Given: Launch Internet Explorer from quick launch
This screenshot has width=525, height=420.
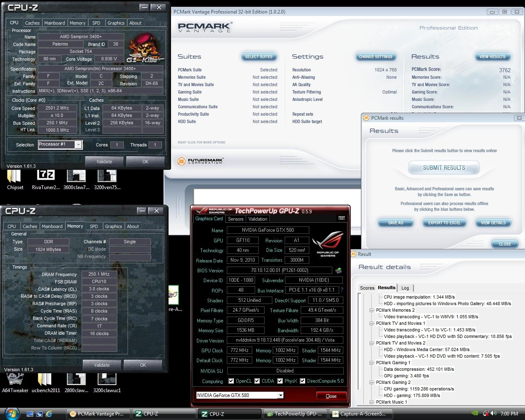Looking at the screenshot, I should [x=49, y=414].
